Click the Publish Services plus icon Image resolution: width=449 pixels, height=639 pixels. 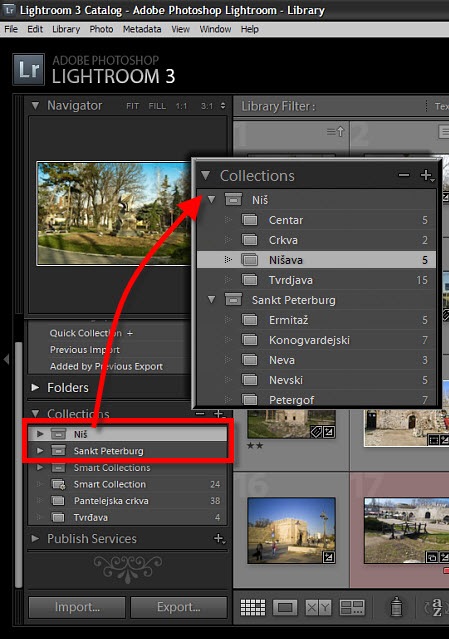click(219, 538)
